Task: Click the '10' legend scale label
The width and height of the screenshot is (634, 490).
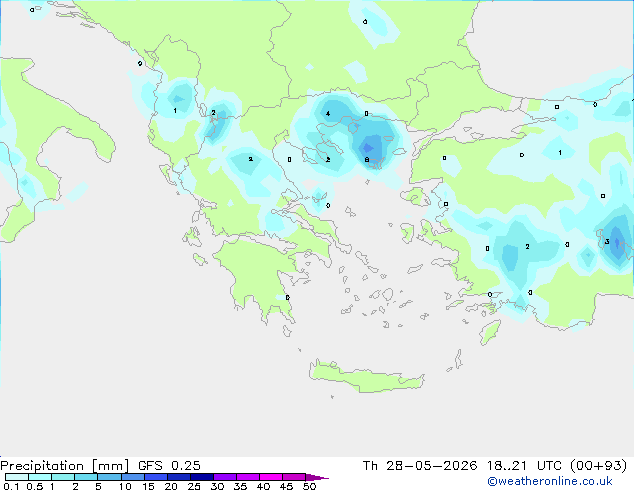Action: click(x=125, y=486)
